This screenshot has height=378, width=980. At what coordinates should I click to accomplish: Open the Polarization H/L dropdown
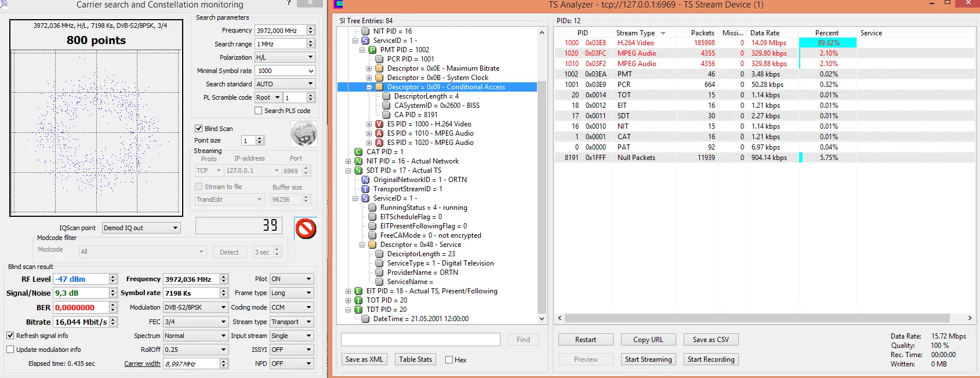pyautogui.click(x=285, y=57)
